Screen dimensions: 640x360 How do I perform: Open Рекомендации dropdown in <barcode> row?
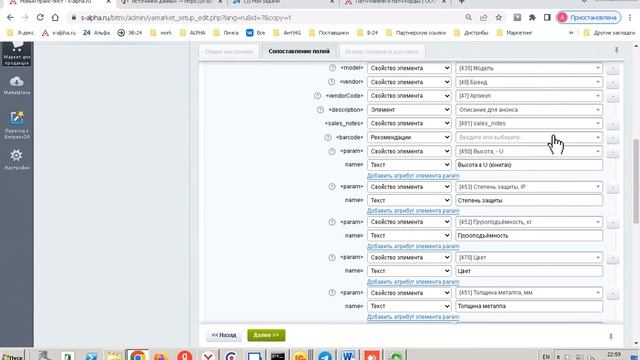pyautogui.click(x=409, y=138)
